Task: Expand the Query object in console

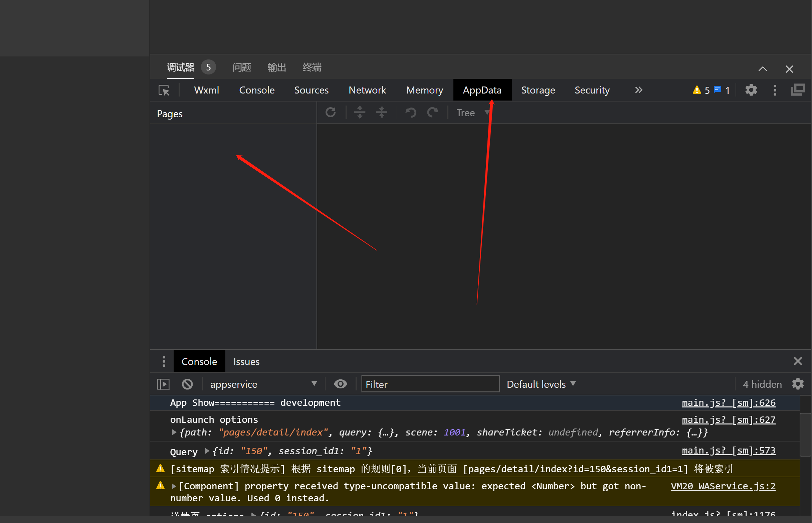Action: 207,451
